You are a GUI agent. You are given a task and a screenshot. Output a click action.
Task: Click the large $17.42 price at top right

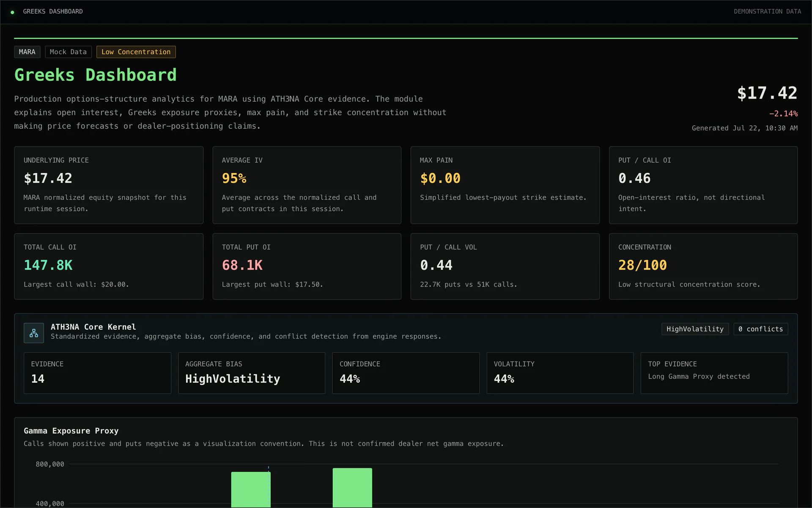click(x=767, y=93)
